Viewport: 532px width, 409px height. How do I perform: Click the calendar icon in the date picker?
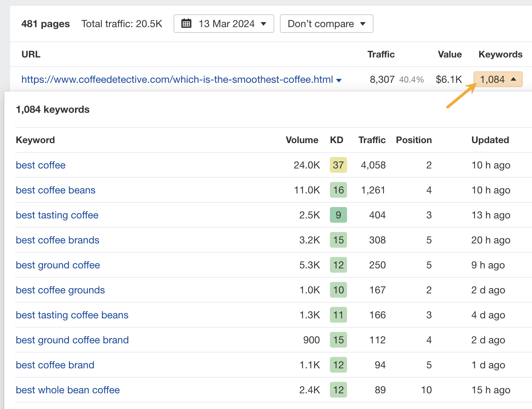coord(186,23)
